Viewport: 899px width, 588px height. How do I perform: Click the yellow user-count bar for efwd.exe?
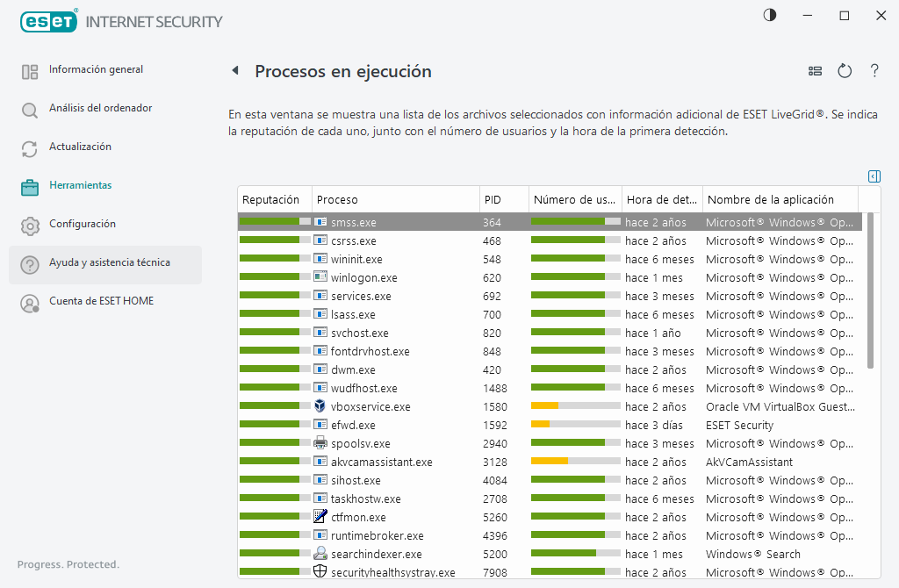(541, 426)
